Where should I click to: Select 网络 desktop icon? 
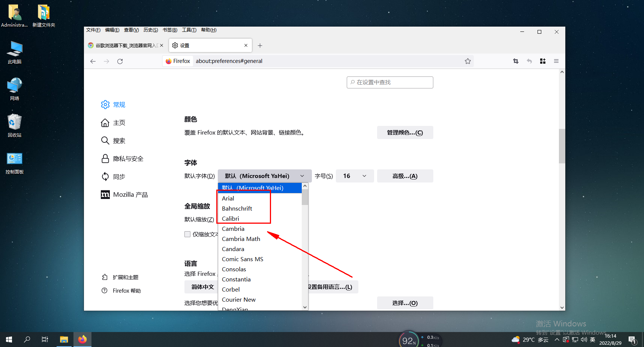(15, 89)
